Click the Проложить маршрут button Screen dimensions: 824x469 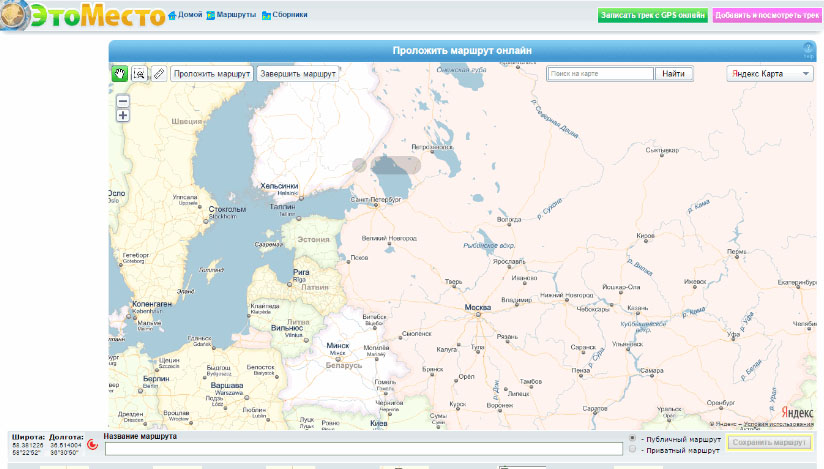tap(212, 74)
